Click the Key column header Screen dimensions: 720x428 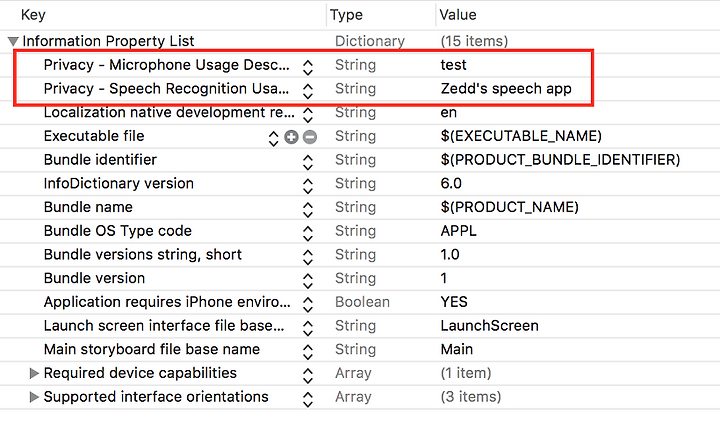(x=33, y=15)
